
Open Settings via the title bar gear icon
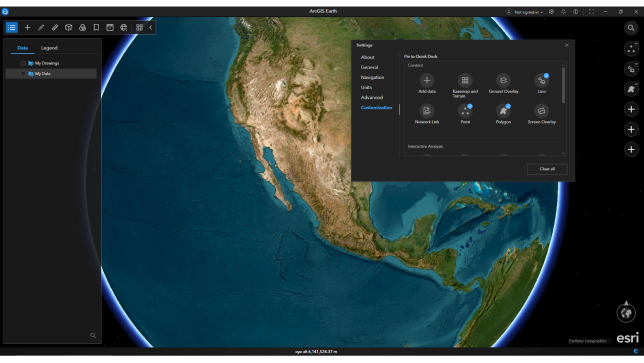[x=552, y=12]
